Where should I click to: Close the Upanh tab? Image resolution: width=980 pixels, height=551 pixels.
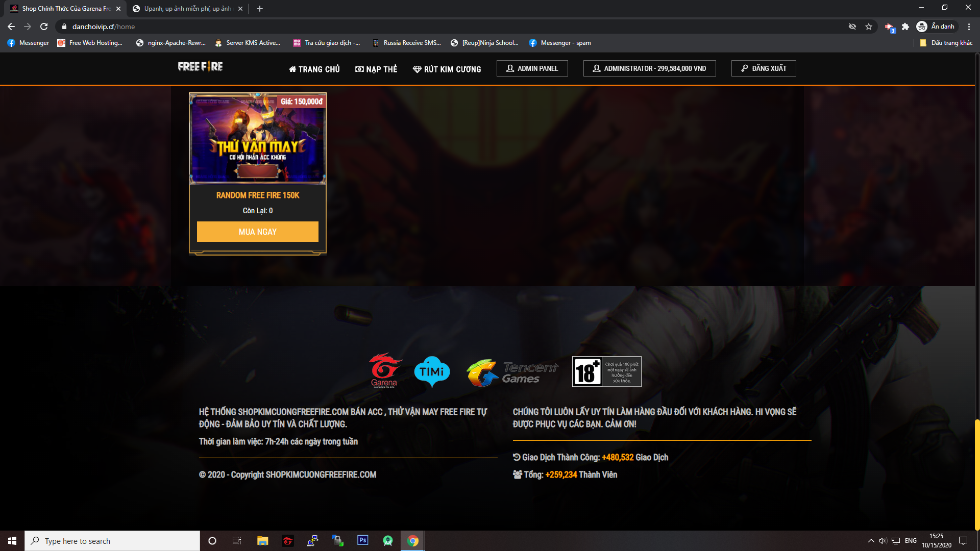(240, 9)
